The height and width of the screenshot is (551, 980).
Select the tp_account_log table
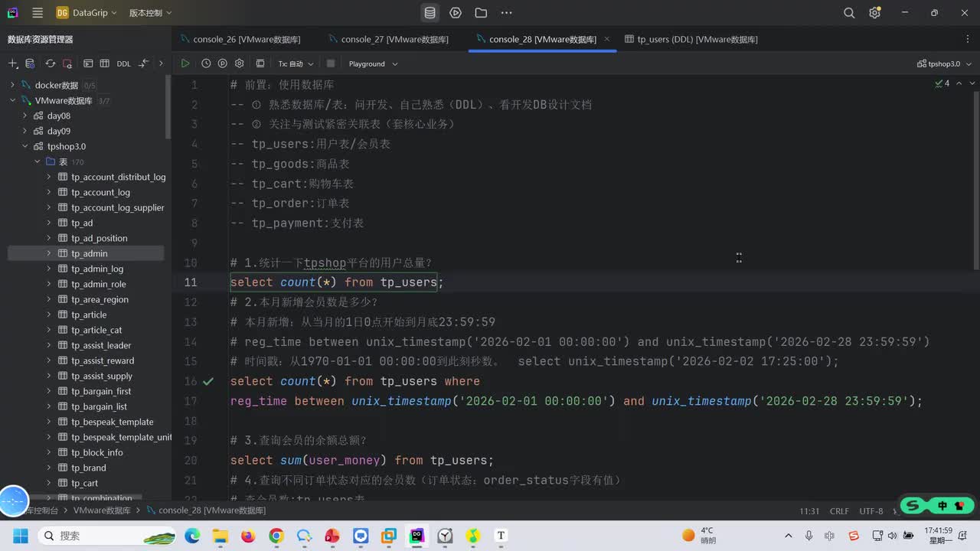100,192
